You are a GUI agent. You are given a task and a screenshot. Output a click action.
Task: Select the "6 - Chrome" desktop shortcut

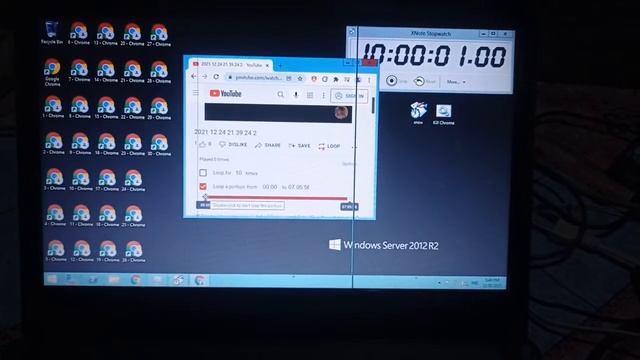coord(78,33)
